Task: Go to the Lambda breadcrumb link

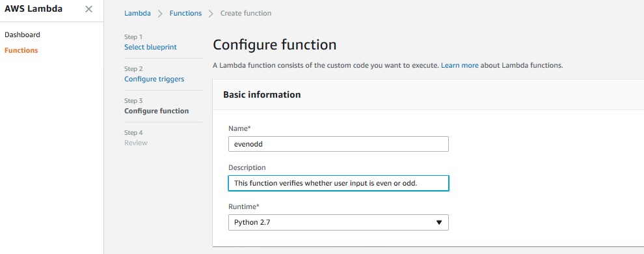Action: [137, 13]
